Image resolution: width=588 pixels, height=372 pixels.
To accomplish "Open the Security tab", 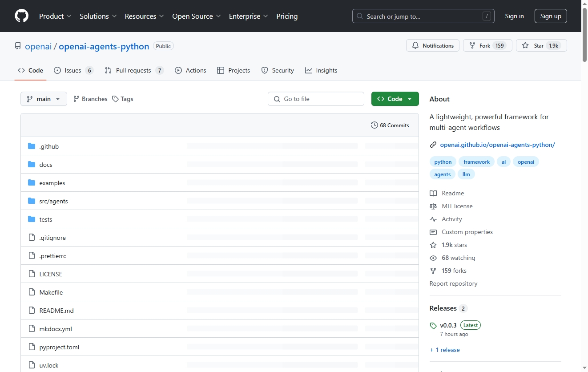I will [278, 70].
